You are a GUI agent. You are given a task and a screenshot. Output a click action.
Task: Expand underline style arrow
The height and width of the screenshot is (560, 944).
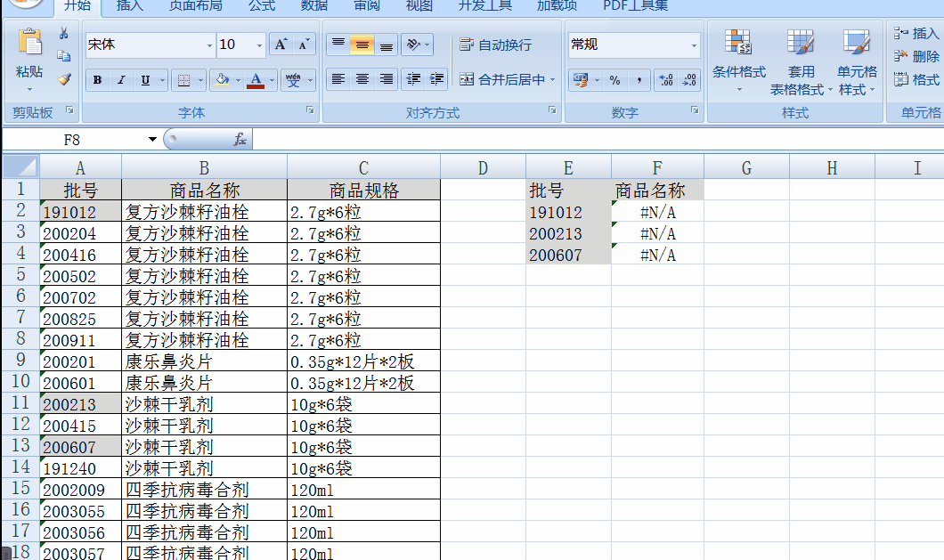162,80
